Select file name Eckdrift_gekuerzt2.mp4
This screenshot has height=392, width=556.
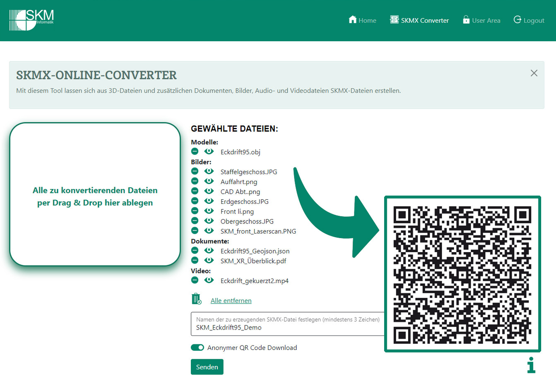[254, 281]
